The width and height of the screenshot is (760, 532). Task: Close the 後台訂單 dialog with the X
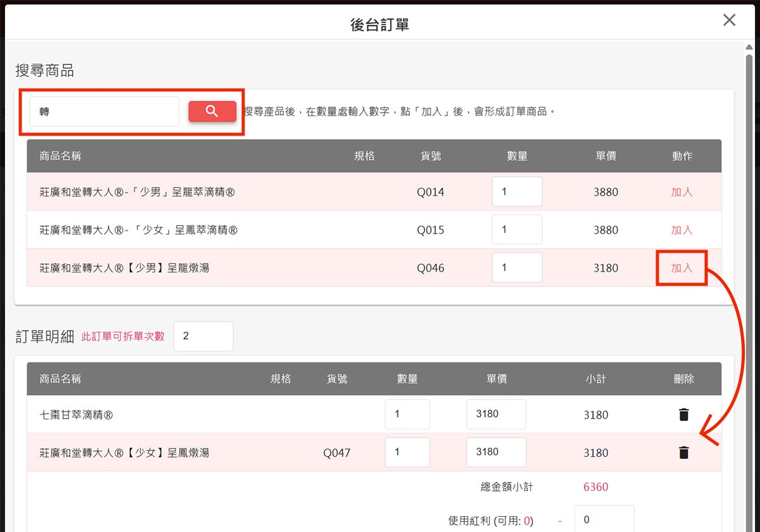729,20
